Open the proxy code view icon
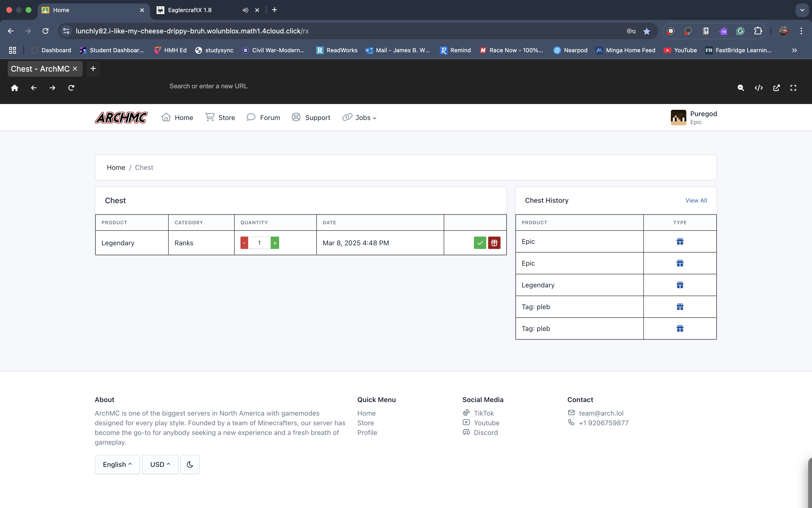812x508 pixels. click(759, 88)
